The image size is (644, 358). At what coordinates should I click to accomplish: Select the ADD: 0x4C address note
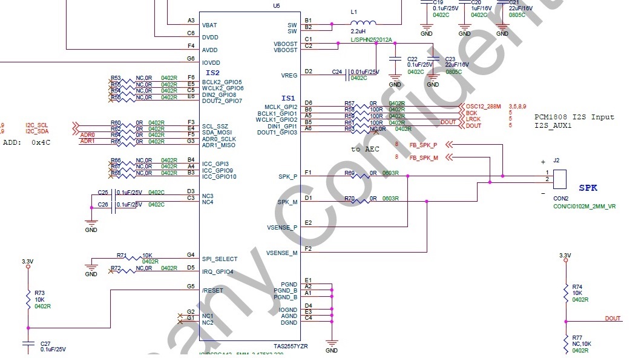click(27, 142)
